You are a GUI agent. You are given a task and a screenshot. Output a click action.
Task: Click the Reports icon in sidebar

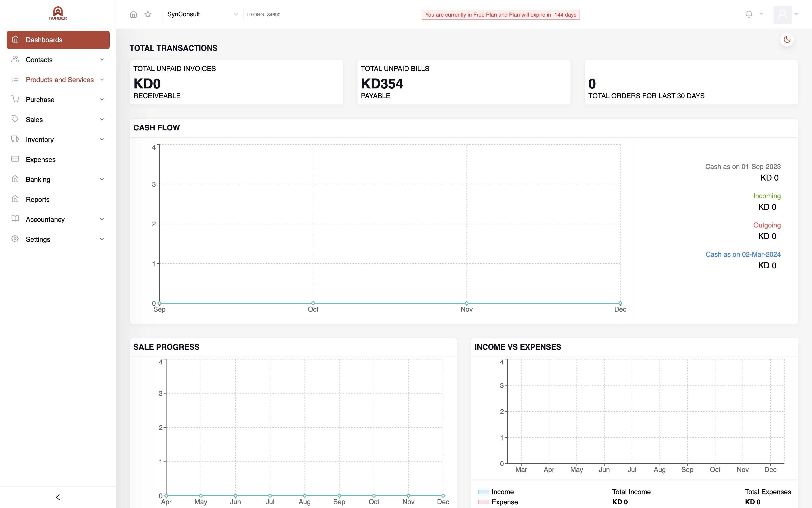tap(15, 199)
